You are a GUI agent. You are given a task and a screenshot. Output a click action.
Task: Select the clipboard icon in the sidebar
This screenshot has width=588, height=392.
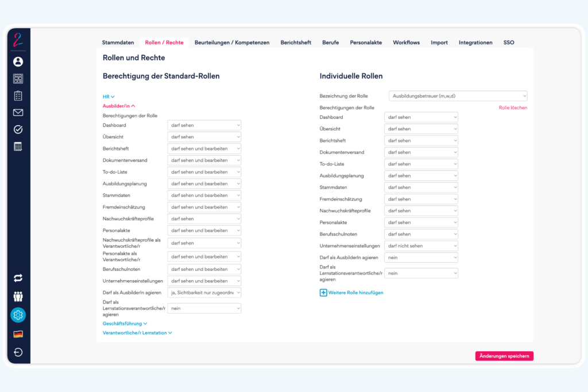pos(17,95)
